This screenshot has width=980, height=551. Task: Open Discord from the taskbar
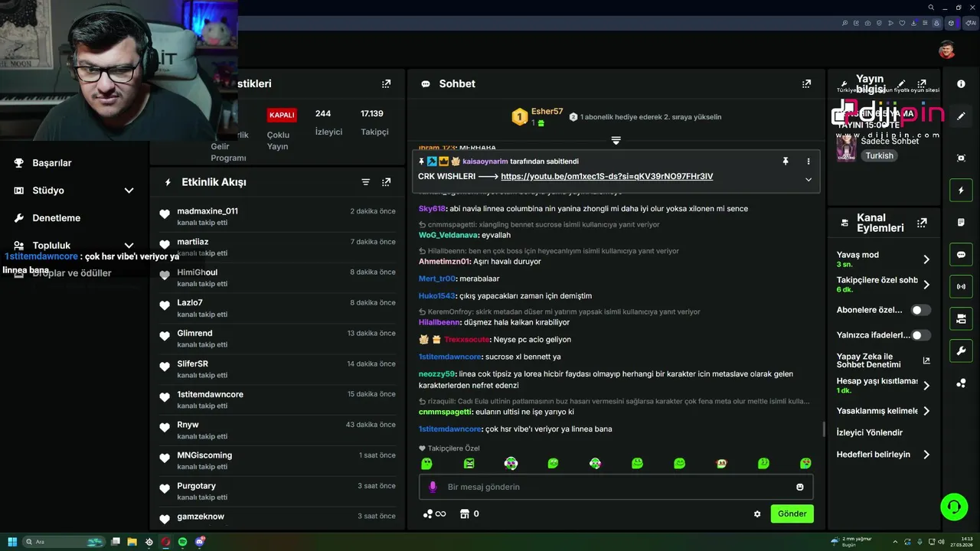[200, 542]
